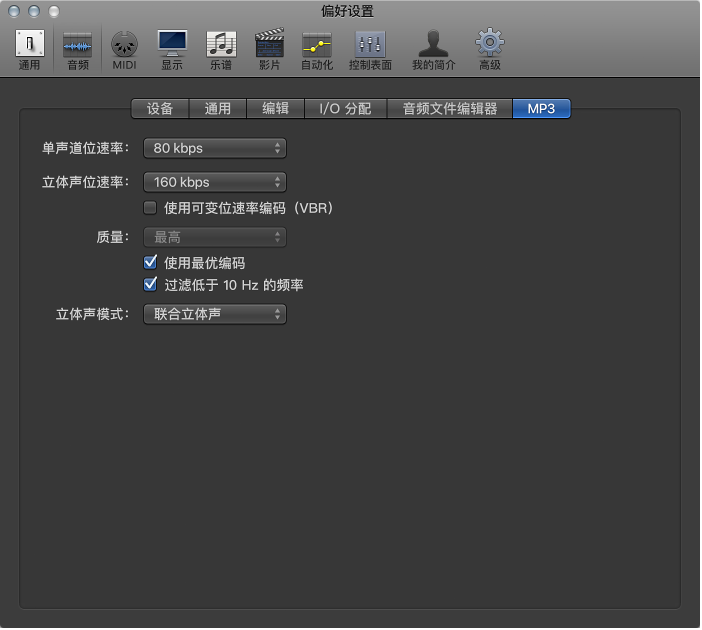Minimize the 偏好设置 window
This screenshot has width=702, height=630.
point(34,11)
